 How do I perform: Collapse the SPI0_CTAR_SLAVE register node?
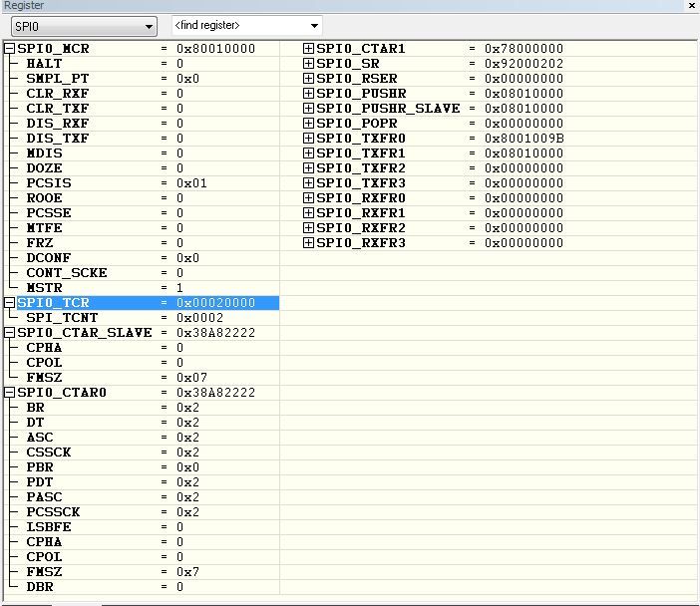(10, 333)
